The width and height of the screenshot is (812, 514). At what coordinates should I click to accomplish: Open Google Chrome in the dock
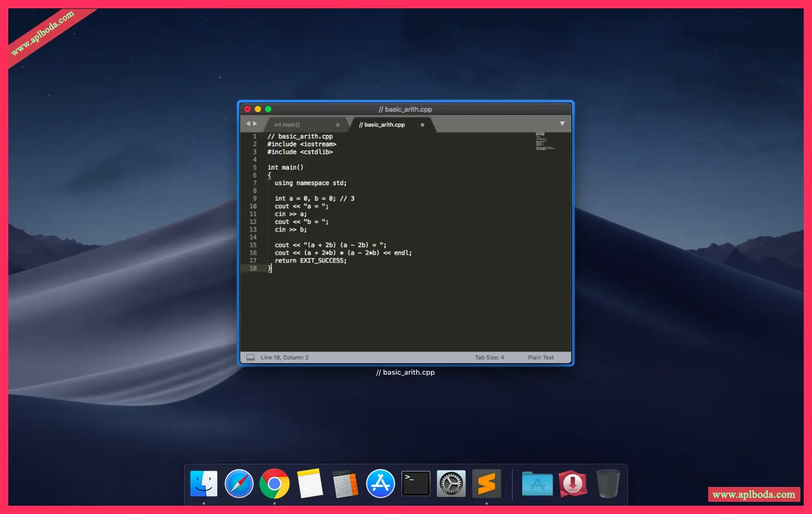pyautogui.click(x=275, y=484)
